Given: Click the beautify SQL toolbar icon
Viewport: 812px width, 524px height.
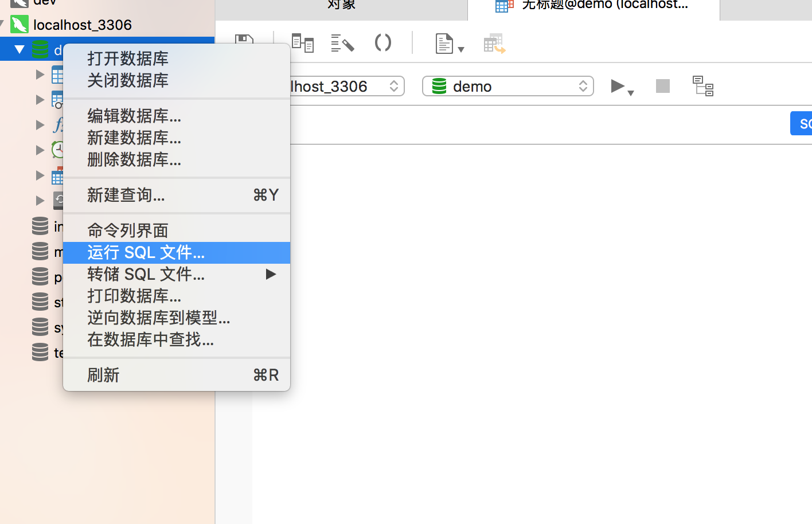Looking at the screenshot, I should (x=343, y=43).
